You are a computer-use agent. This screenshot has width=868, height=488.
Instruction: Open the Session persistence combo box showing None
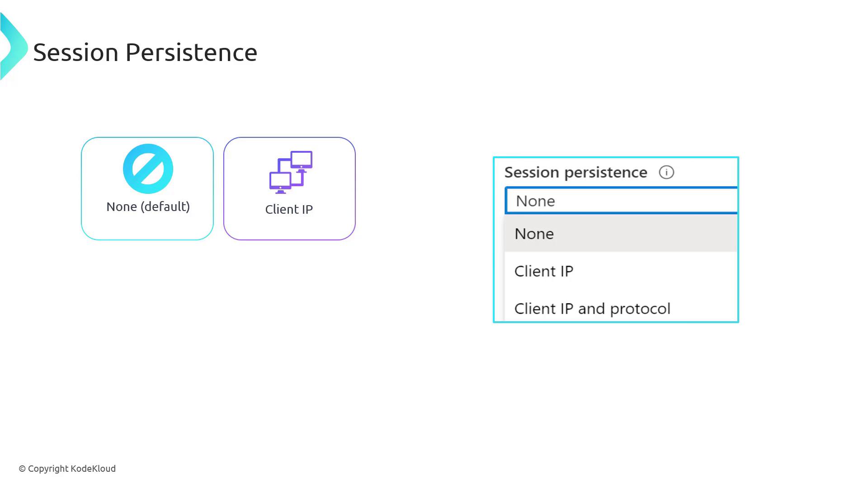[x=621, y=201]
